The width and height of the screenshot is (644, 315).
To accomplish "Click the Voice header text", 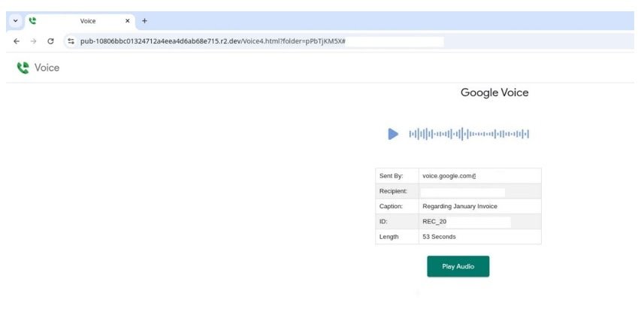I will pos(47,68).
